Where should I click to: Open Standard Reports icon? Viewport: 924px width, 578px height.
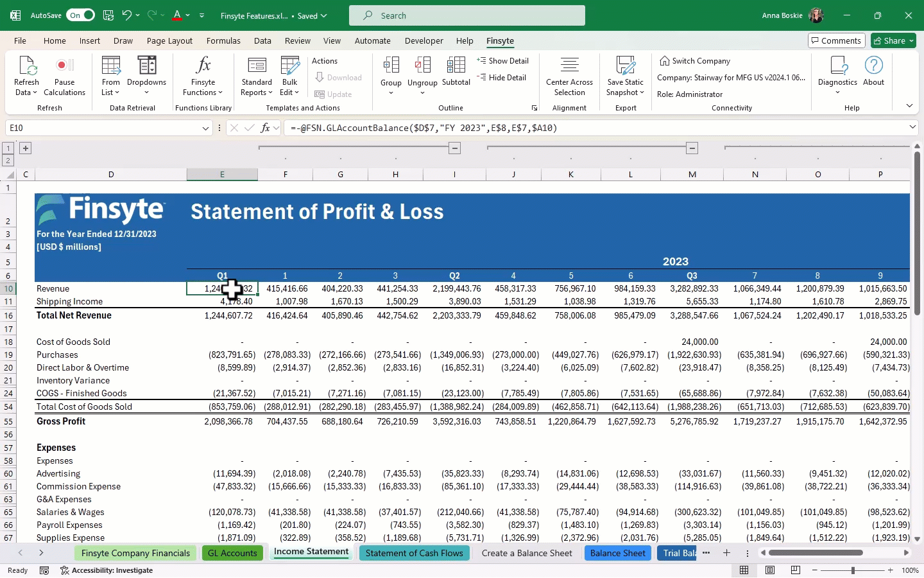[257, 66]
